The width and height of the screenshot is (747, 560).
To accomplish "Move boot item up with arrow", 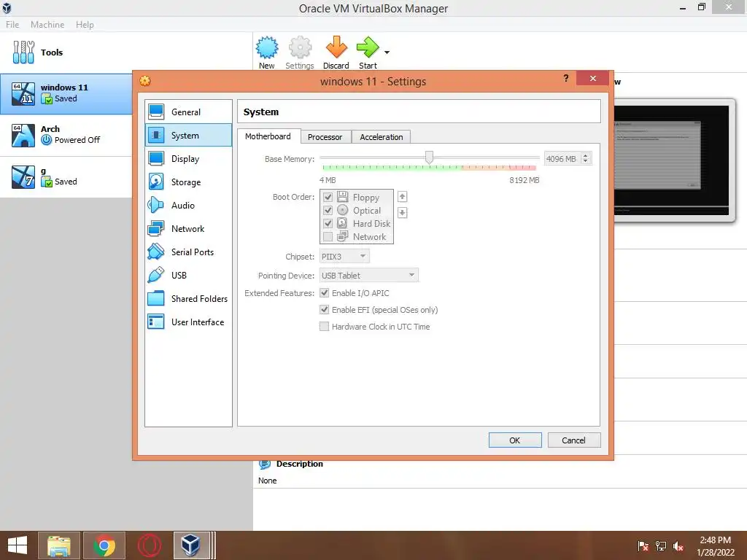I will (402, 196).
